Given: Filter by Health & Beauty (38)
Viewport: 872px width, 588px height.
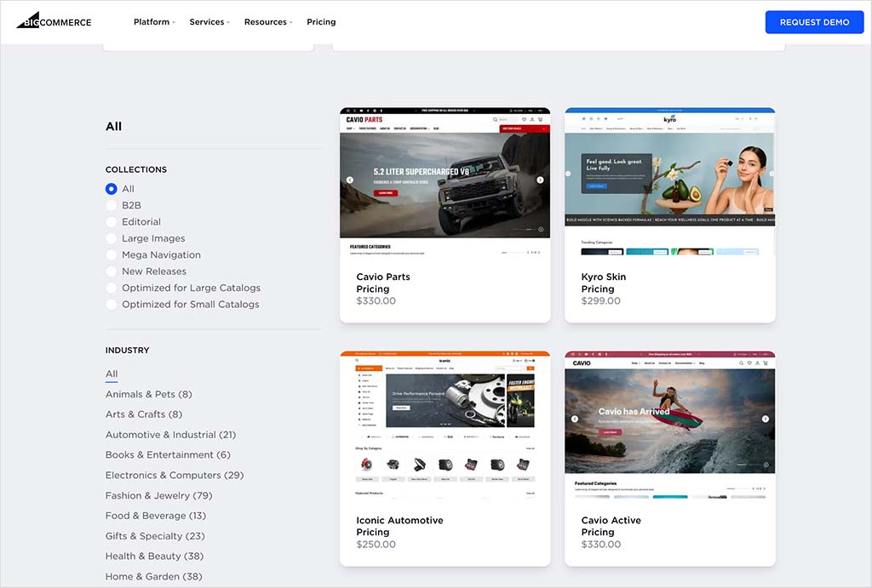Looking at the screenshot, I should 155,556.
